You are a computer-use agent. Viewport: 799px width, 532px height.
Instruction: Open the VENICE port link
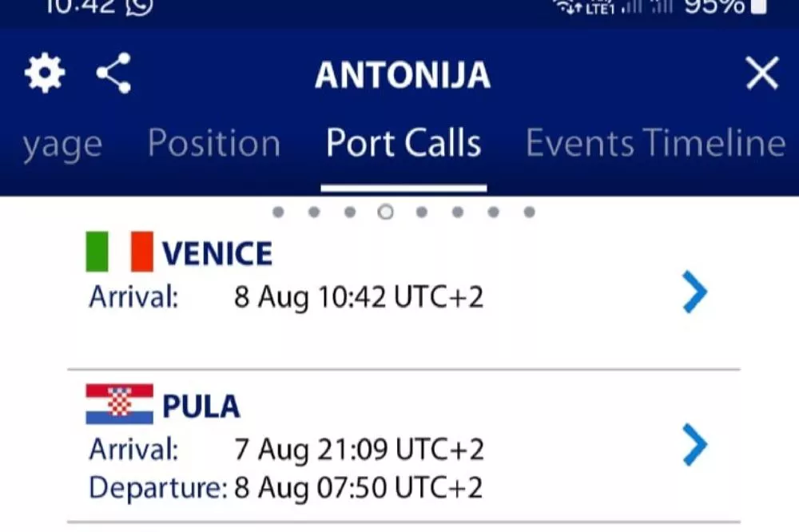click(x=217, y=254)
